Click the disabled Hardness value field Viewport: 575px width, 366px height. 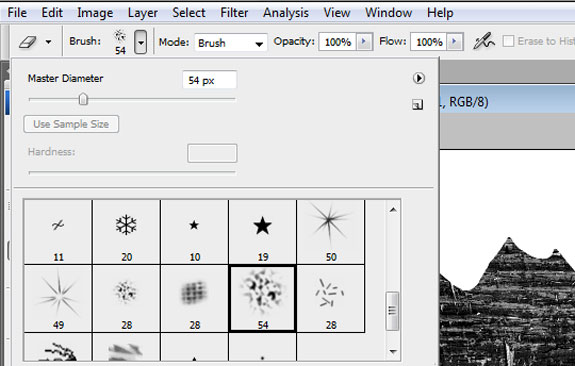pyautogui.click(x=212, y=153)
